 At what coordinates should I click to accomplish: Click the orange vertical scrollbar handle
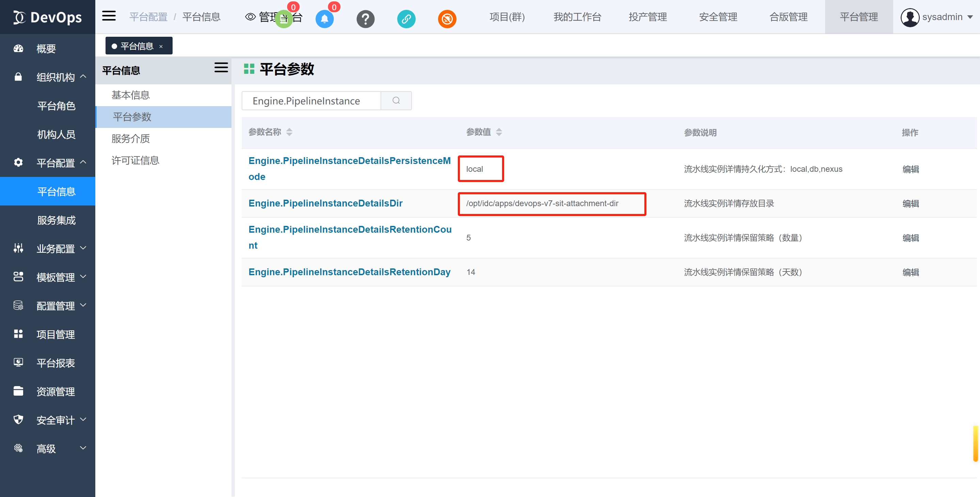pyautogui.click(x=976, y=443)
